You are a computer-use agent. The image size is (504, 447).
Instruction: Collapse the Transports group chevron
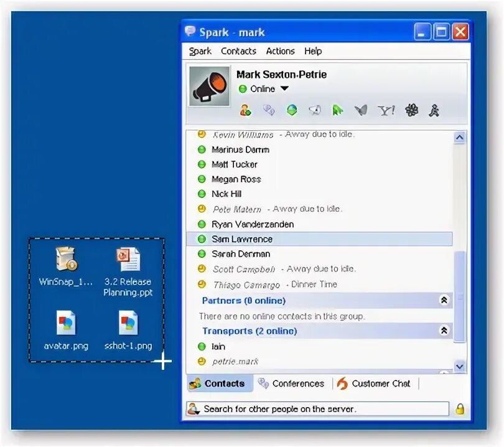pyautogui.click(x=444, y=330)
